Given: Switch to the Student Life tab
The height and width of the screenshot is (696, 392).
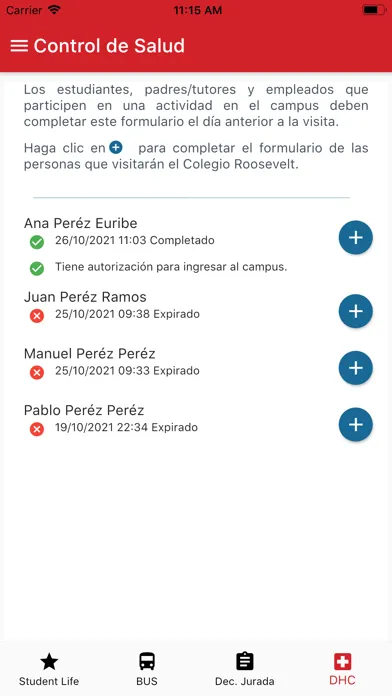Looking at the screenshot, I should click(x=49, y=669).
